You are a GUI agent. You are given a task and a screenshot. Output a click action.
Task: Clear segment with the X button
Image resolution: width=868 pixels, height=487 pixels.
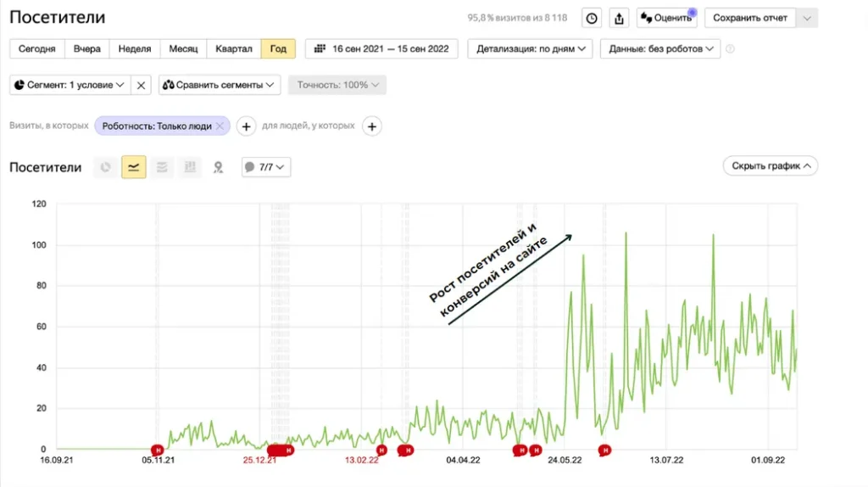pyautogui.click(x=142, y=85)
